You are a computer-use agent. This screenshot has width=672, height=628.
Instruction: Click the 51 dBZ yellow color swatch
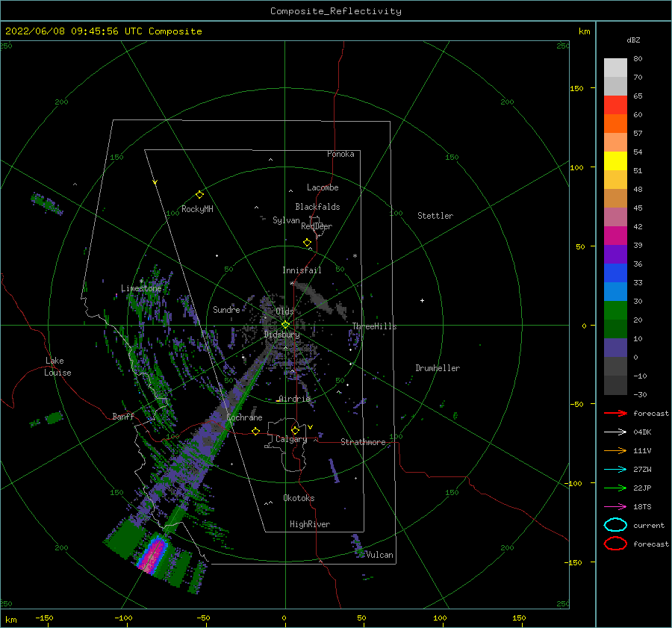tap(615, 161)
